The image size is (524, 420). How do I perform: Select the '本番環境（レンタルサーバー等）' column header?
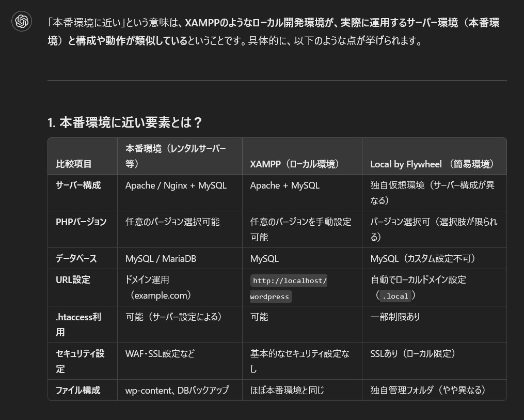[176, 156]
